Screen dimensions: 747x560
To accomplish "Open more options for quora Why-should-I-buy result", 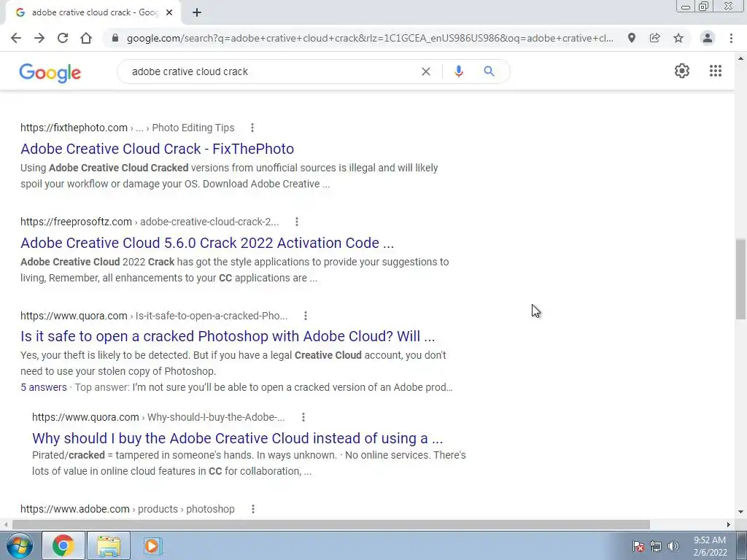I will tap(303, 417).
